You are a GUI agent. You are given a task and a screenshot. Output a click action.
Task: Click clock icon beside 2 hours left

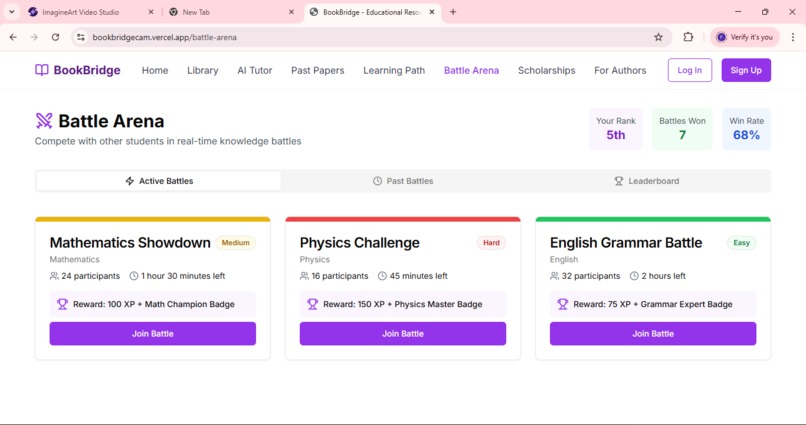pyautogui.click(x=634, y=276)
